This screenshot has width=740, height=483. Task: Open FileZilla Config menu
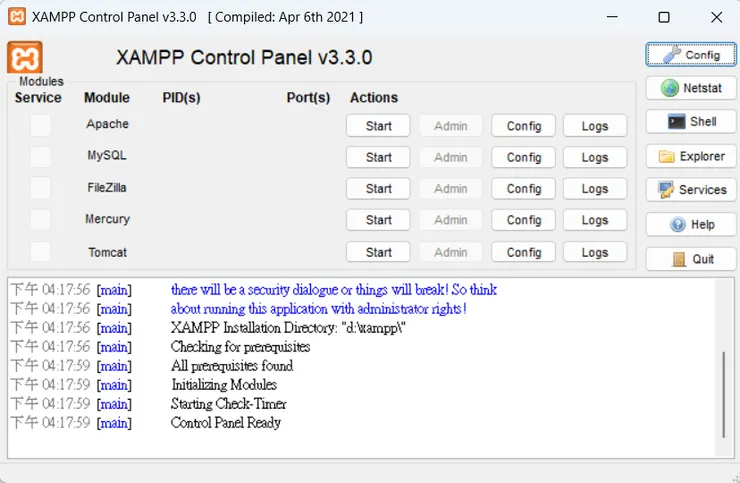(523, 188)
